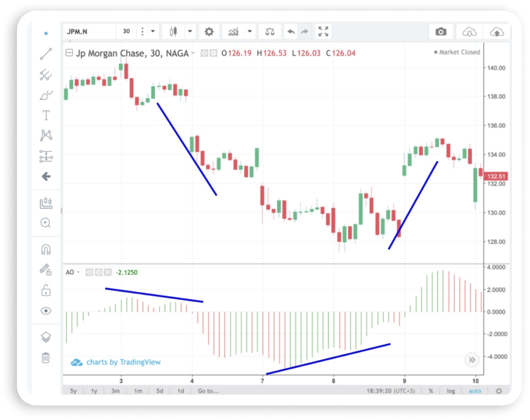Click the close value C126.04
Image resolution: width=530 pixels, height=420 pixels.
click(340, 53)
